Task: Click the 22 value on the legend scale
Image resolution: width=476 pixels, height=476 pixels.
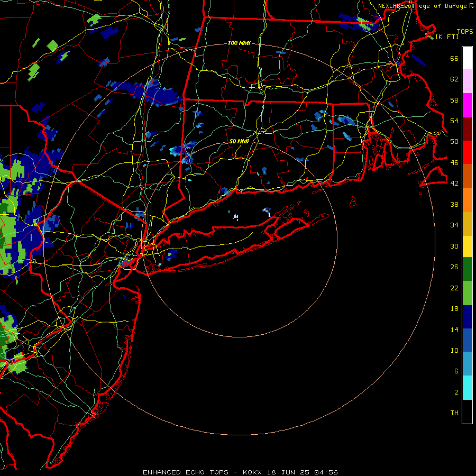Action: pos(454,288)
